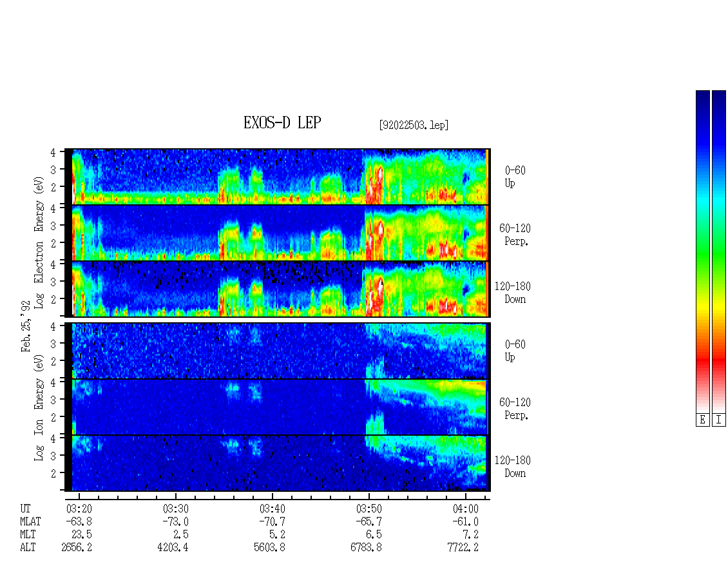Click the MLT row label
Image resolution: width=728 pixels, height=564 pixels.
[28, 535]
